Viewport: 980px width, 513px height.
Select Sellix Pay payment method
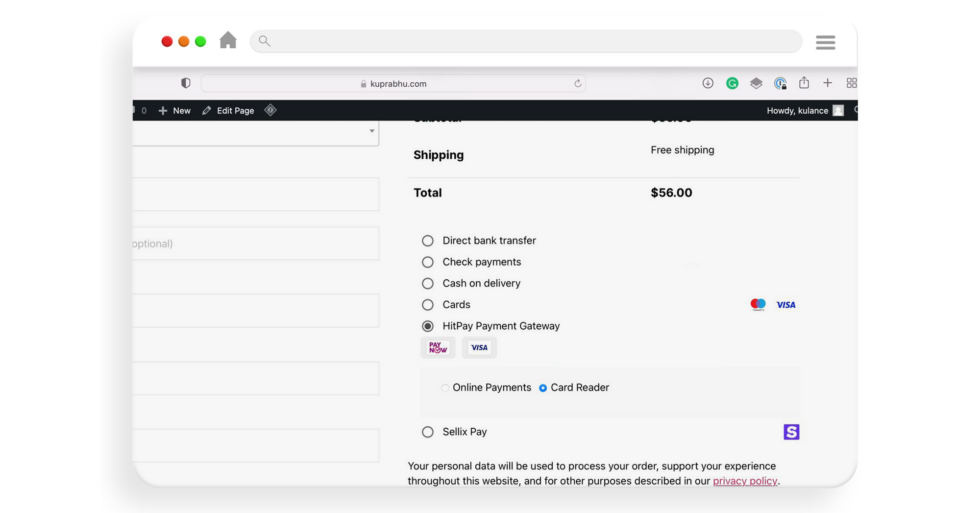click(x=428, y=432)
